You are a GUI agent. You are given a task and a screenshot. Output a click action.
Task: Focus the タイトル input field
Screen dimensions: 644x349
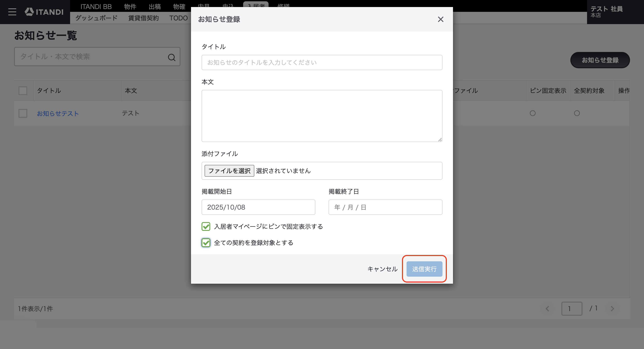click(322, 62)
